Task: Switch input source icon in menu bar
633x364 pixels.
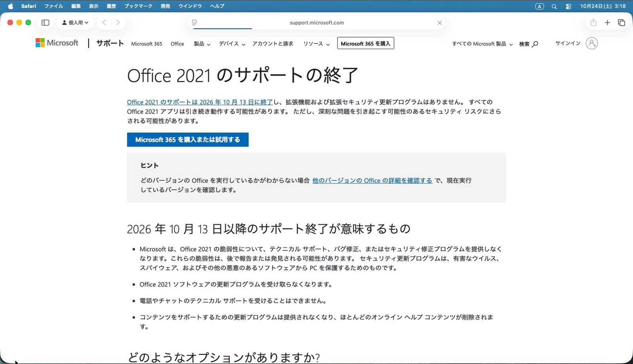Action: (540, 6)
